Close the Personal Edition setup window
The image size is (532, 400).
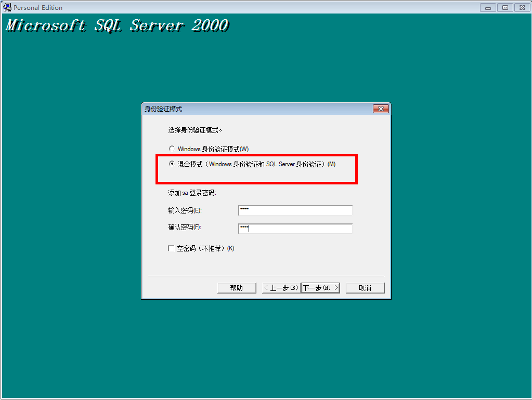pyautogui.click(x=522, y=7)
